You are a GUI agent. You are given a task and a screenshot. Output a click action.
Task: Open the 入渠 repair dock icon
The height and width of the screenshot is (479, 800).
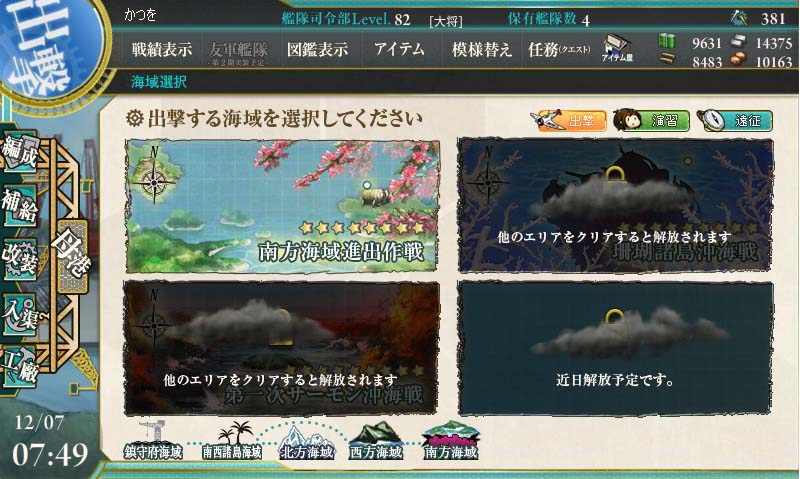(20, 315)
